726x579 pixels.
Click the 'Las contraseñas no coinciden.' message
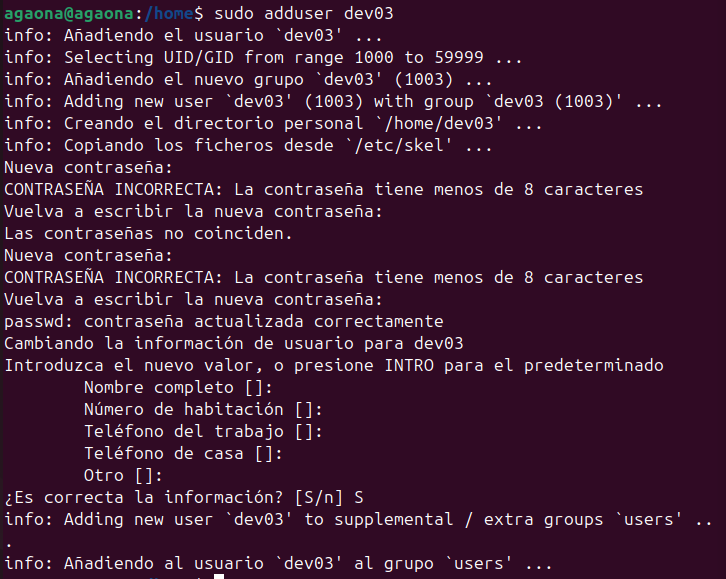[148, 233]
